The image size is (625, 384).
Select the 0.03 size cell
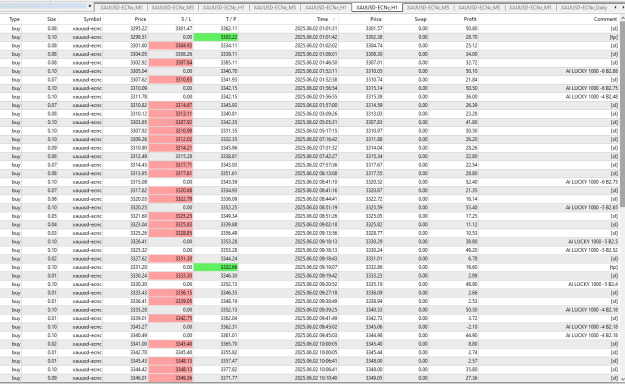pyautogui.click(x=52, y=233)
